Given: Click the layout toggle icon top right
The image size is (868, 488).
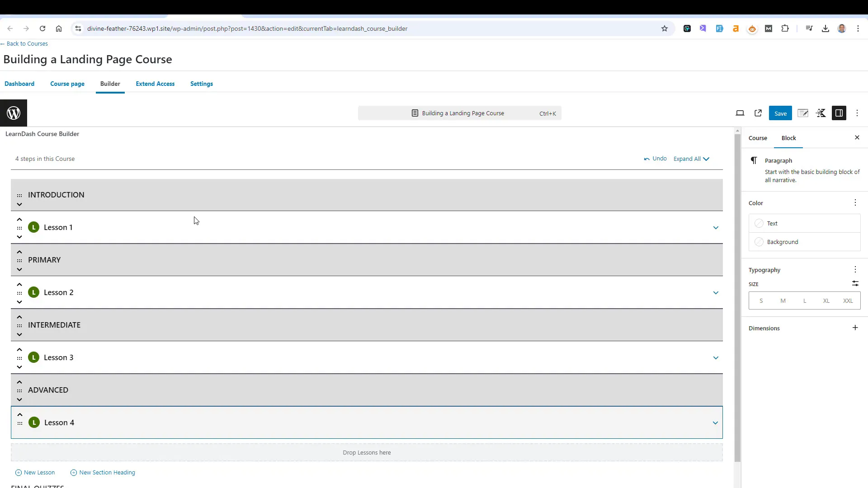Looking at the screenshot, I should click(x=840, y=113).
